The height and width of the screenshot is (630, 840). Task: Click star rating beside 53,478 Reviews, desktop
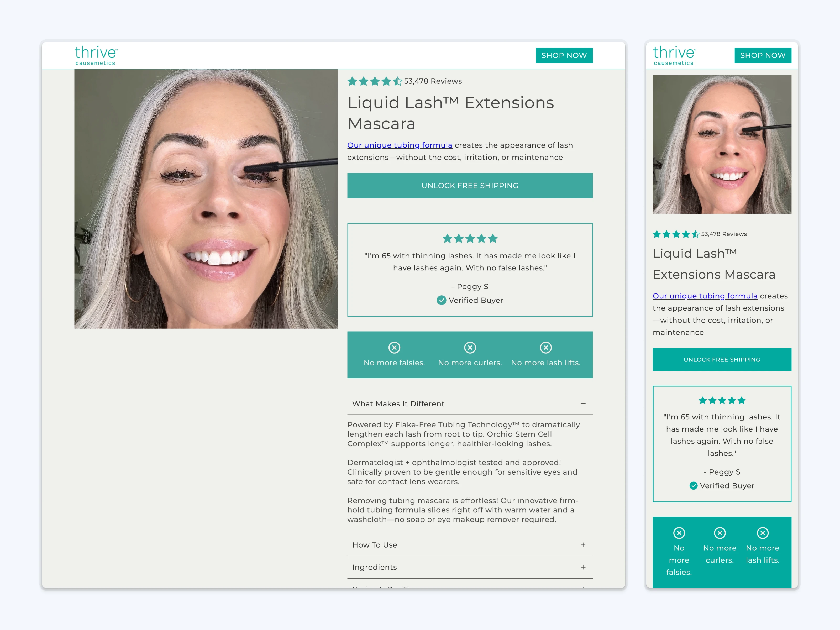pyautogui.click(x=374, y=81)
